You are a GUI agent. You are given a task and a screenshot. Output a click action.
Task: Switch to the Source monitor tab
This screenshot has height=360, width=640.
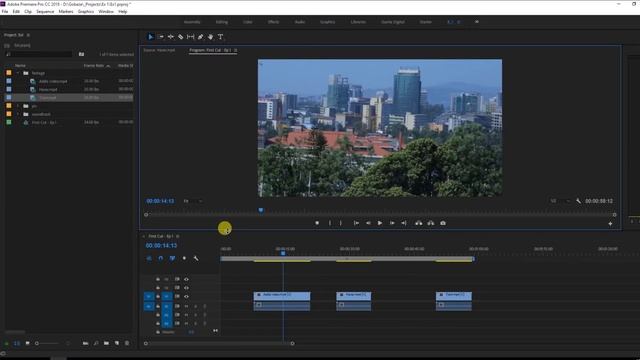pyautogui.click(x=159, y=50)
